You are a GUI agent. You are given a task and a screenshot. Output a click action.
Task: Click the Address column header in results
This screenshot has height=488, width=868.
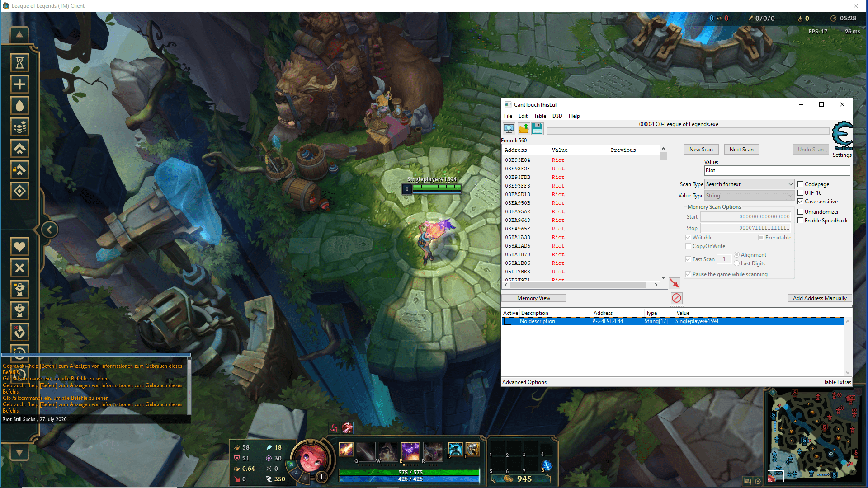(525, 150)
